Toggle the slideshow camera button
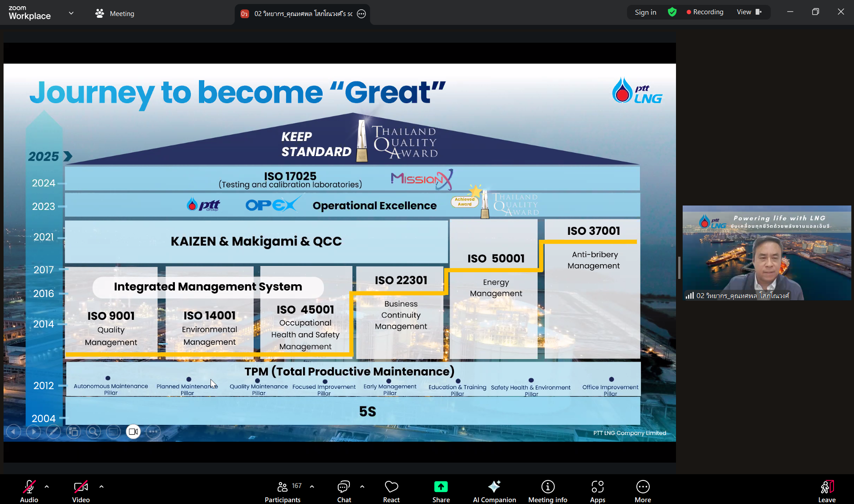Screen dimensions: 854x504 (x=133, y=431)
